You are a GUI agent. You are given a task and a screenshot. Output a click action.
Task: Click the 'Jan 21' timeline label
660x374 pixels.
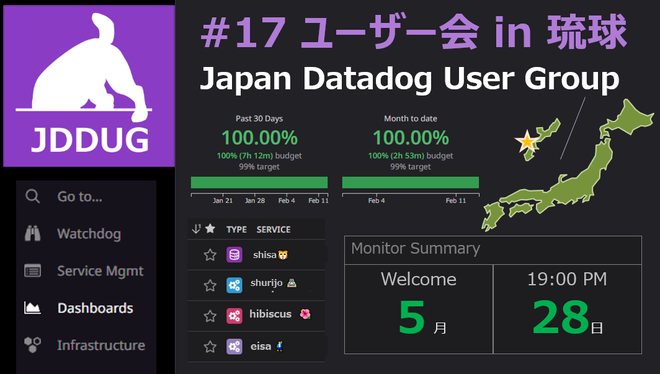click(x=222, y=201)
